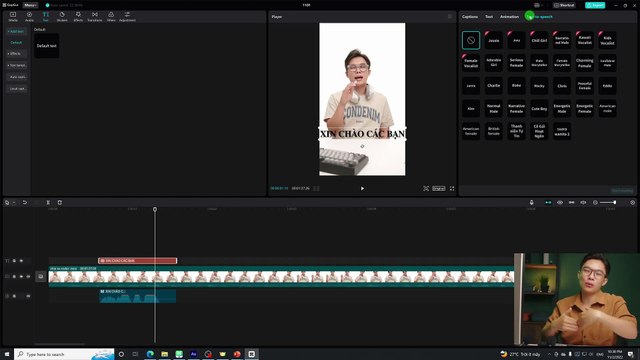Screen dimensions: 640x360
Task: Choose the Chill Girl voice
Action: pyautogui.click(x=539, y=40)
